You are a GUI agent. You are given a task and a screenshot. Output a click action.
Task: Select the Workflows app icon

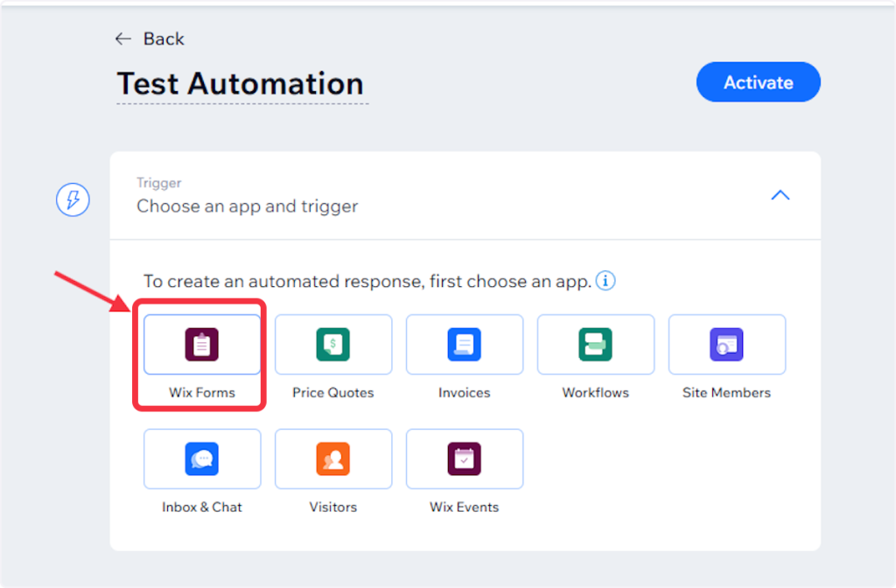[x=596, y=345]
